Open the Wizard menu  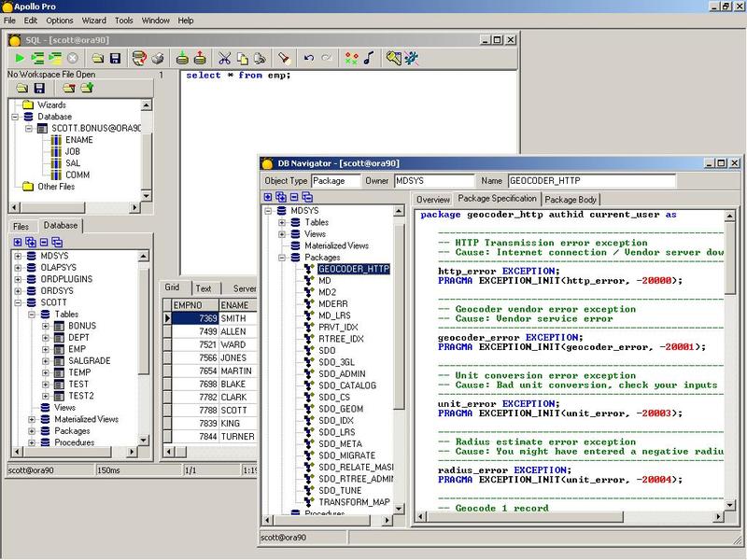point(94,21)
